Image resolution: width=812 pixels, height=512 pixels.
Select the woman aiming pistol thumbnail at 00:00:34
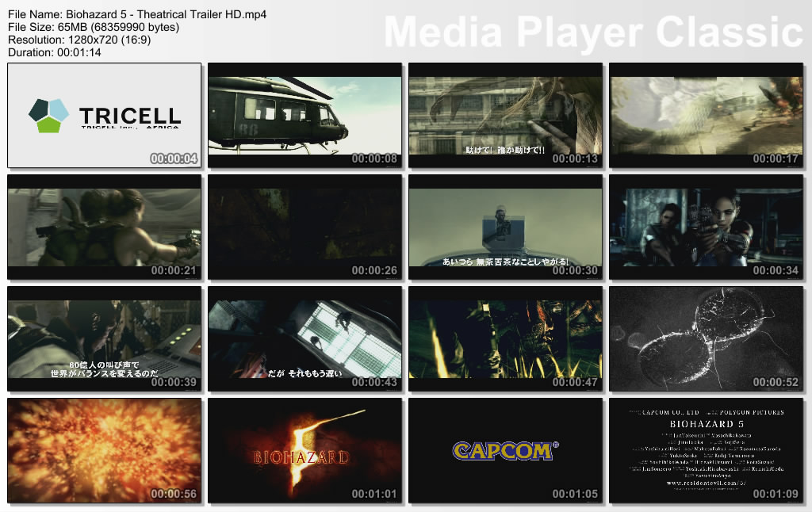pyautogui.click(x=706, y=227)
